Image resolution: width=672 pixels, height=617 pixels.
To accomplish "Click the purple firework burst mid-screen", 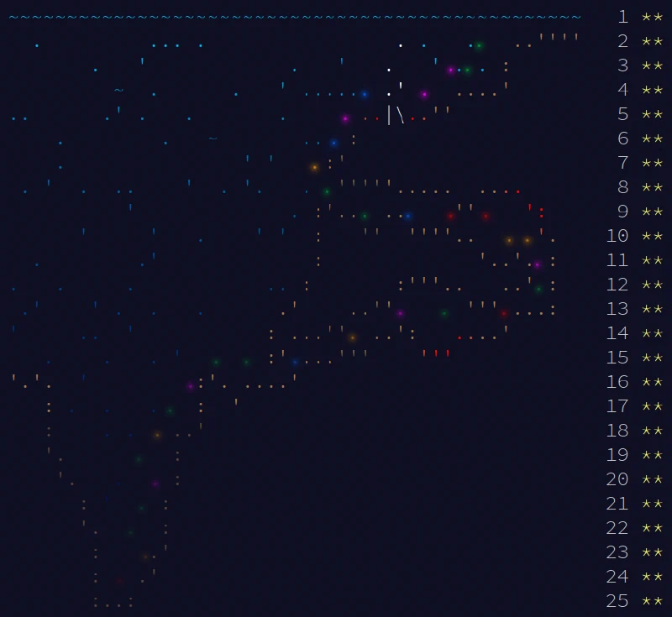I will 344,118.
